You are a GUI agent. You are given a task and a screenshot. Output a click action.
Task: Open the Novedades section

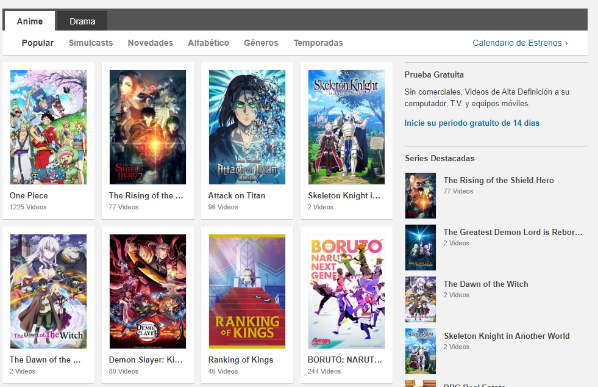(x=150, y=43)
